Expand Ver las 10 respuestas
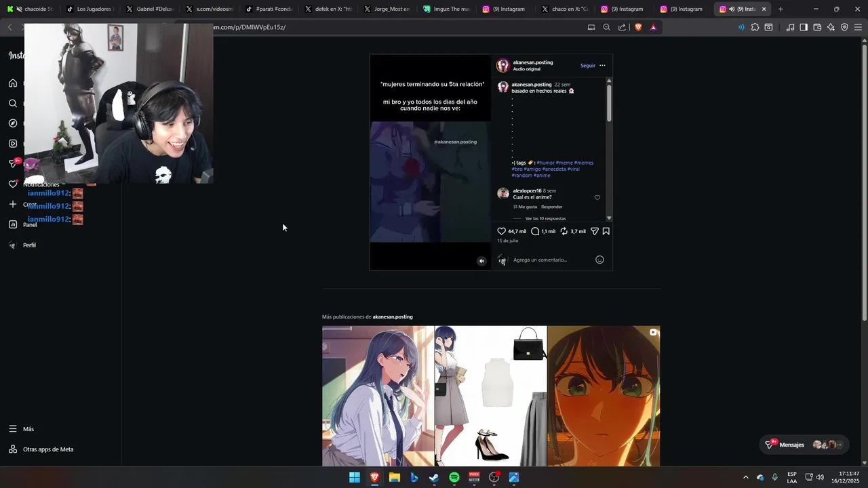The height and width of the screenshot is (488, 868). coord(545,219)
